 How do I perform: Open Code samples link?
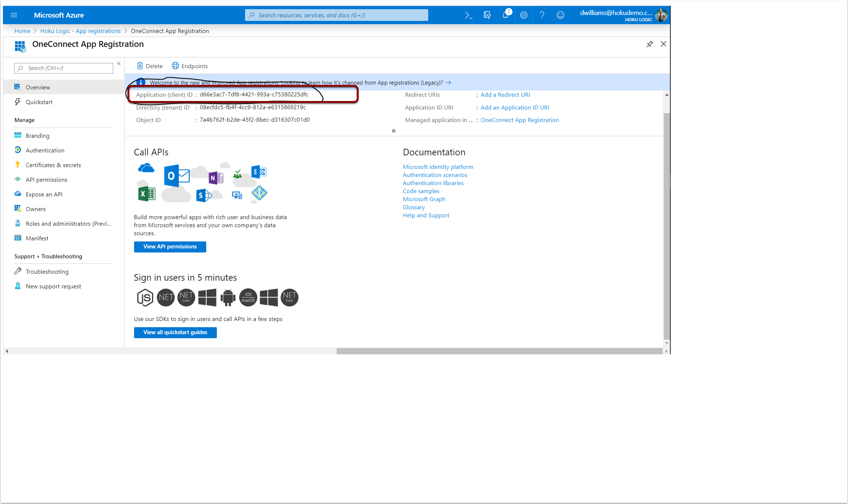(421, 191)
